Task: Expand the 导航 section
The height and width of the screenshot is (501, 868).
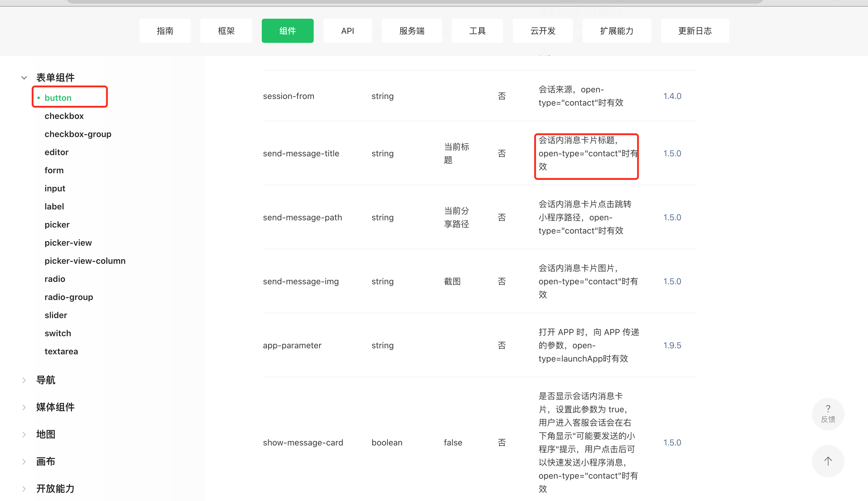Action: coord(24,380)
